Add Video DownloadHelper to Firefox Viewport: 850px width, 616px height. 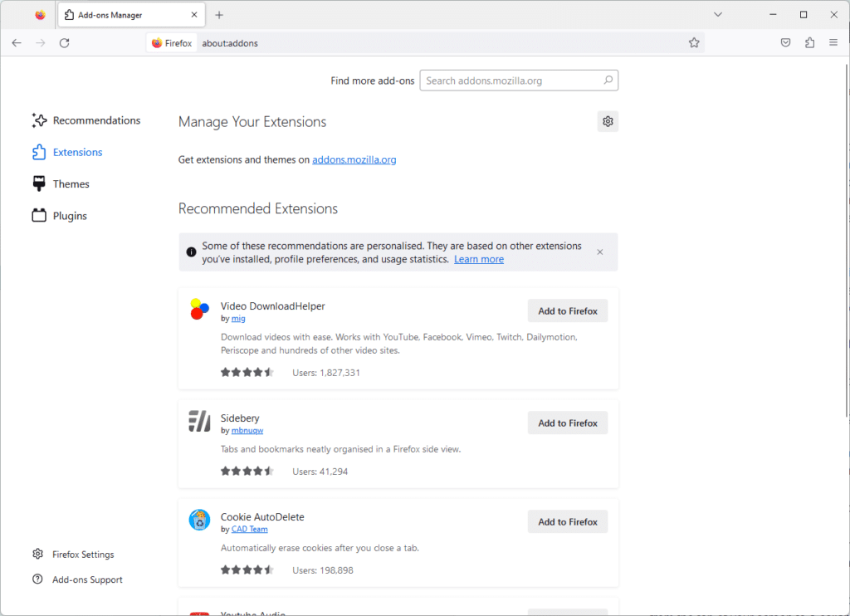[568, 311]
